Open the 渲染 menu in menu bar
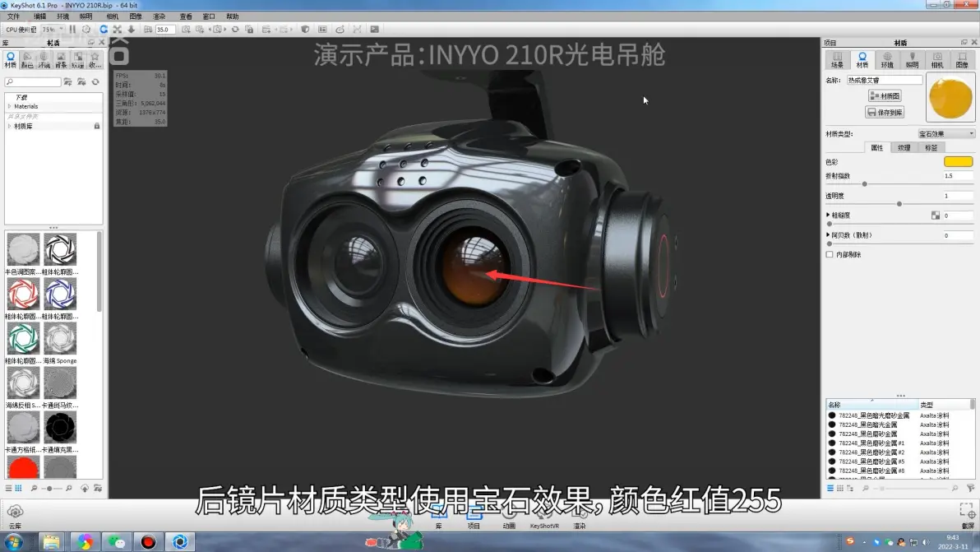 pyautogui.click(x=159, y=16)
